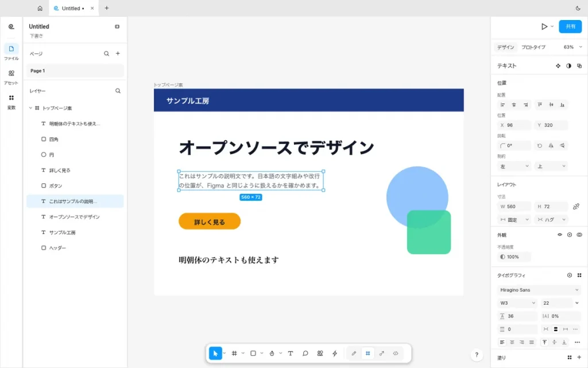Set text vertical alignment to top
Image resolution: width=588 pixels, height=368 pixels.
tap(544, 342)
